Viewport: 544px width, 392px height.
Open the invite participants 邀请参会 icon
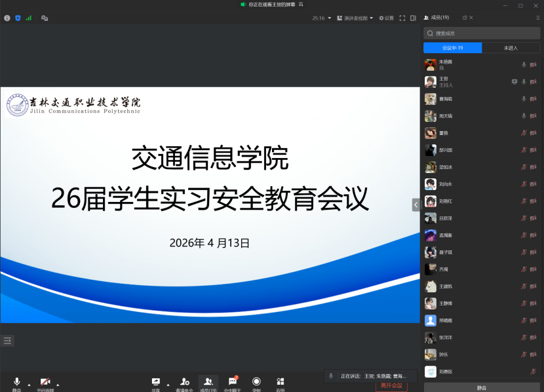click(185, 382)
